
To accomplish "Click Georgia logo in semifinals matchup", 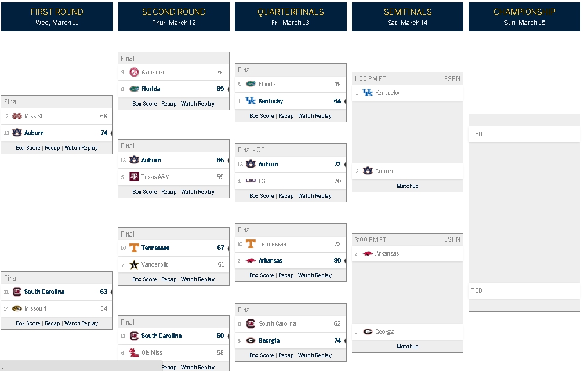I will [368, 332].
